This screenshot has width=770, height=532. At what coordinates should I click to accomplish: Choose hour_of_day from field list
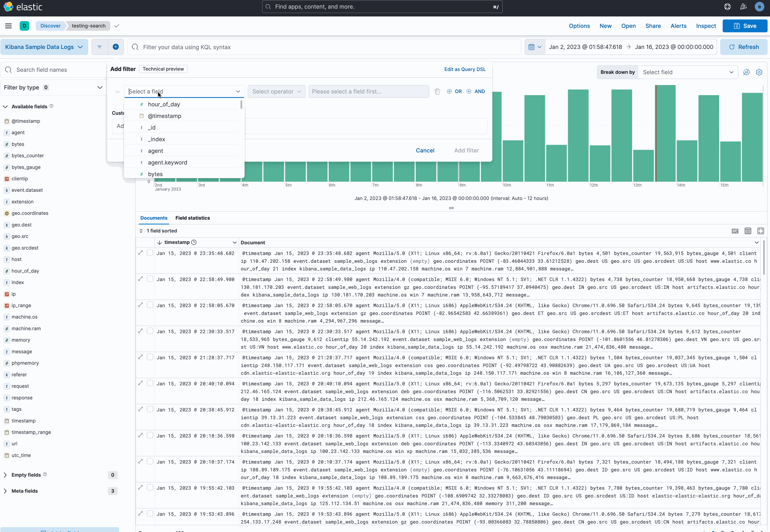[x=182, y=104]
